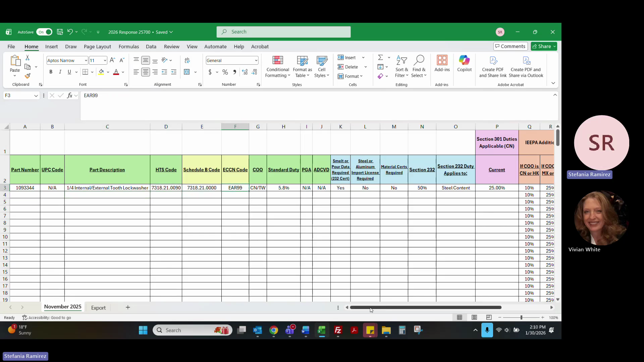This screenshot has width=644, height=362.
Task: Toggle bold formatting
Action: coord(51,72)
